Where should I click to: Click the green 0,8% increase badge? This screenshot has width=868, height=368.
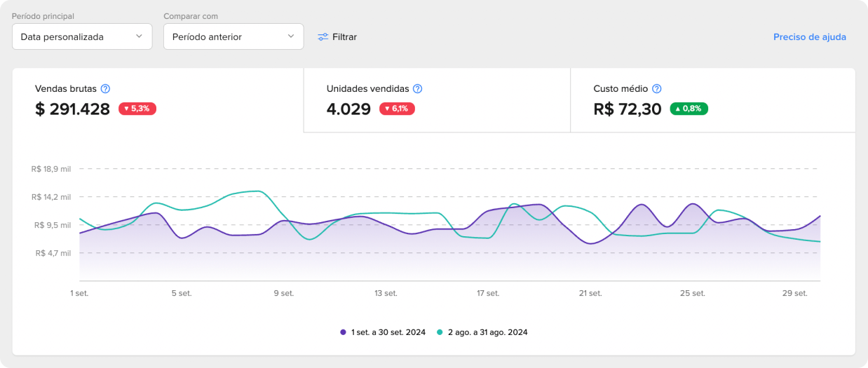click(x=689, y=109)
